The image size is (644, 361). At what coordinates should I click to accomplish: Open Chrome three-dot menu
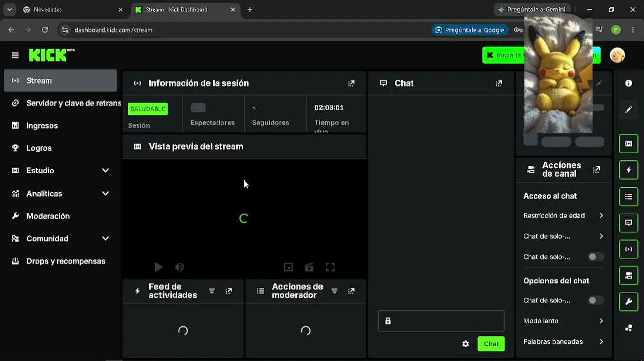633,30
